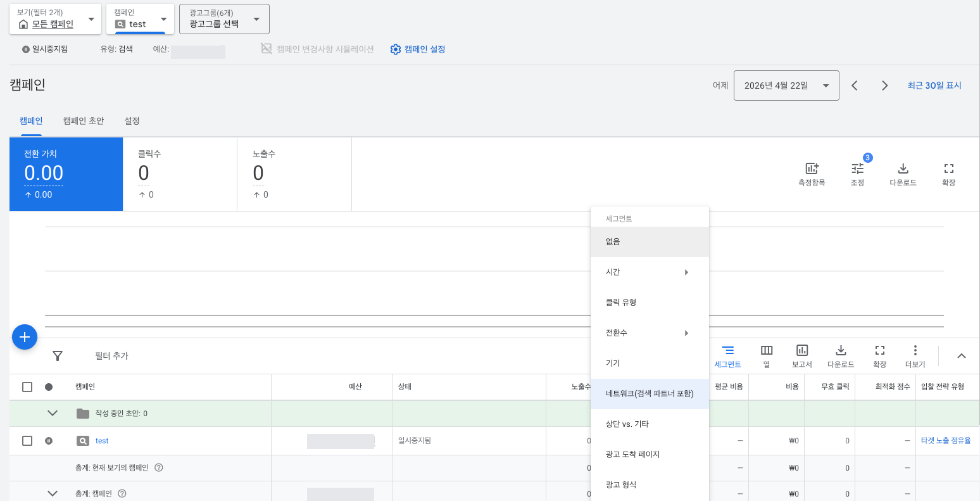Open the 광고그룹 선택 dropdown
The height and width of the screenshot is (501, 980).
[x=224, y=19]
